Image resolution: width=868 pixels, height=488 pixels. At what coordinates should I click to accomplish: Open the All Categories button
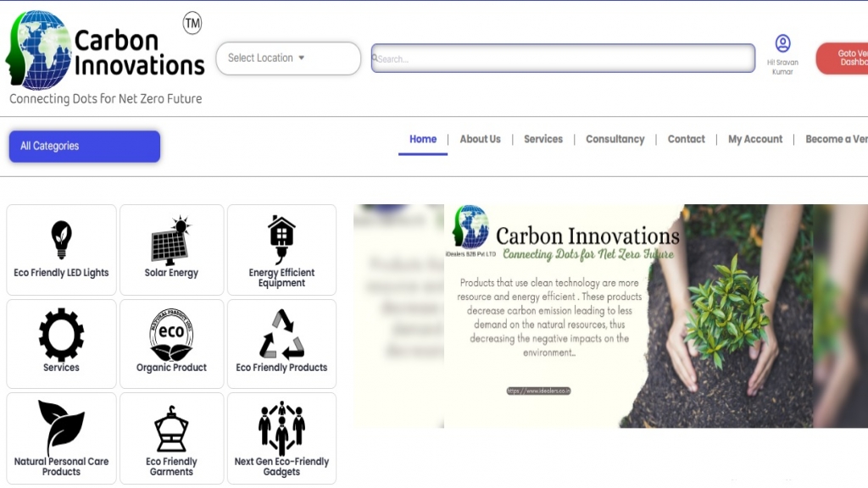click(85, 146)
